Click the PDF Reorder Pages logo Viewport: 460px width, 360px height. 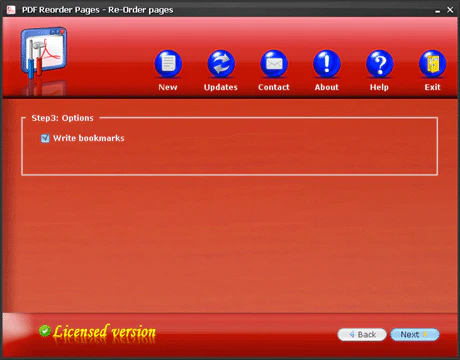[44, 53]
